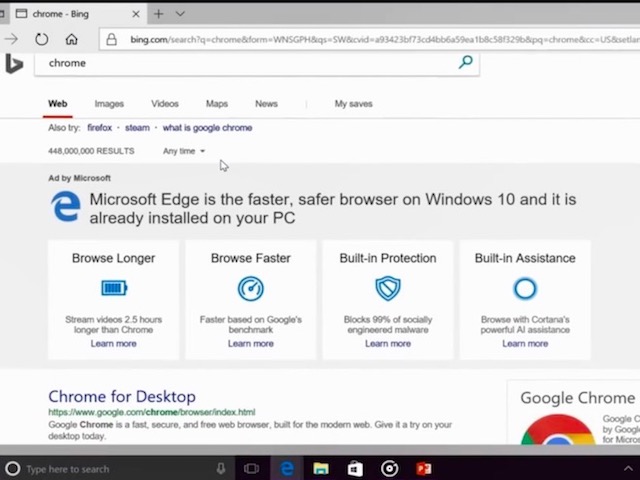
Task: Click the search magnifier icon
Action: (x=466, y=62)
